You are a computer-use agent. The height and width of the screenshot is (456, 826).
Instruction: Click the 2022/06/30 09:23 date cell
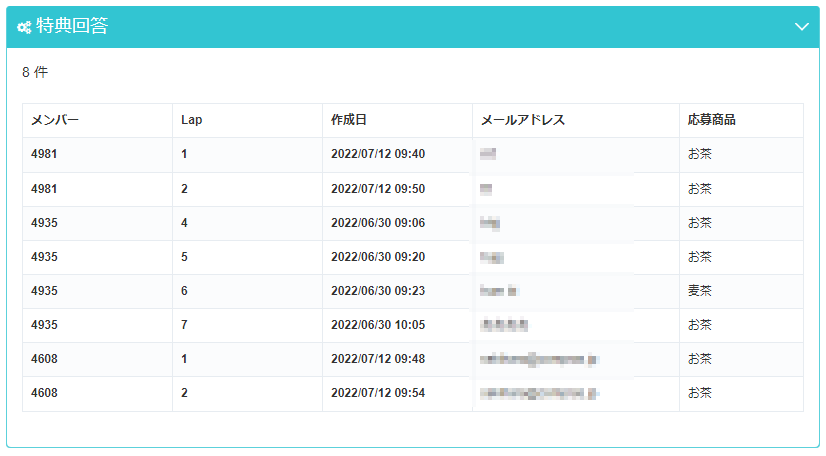[378, 291]
